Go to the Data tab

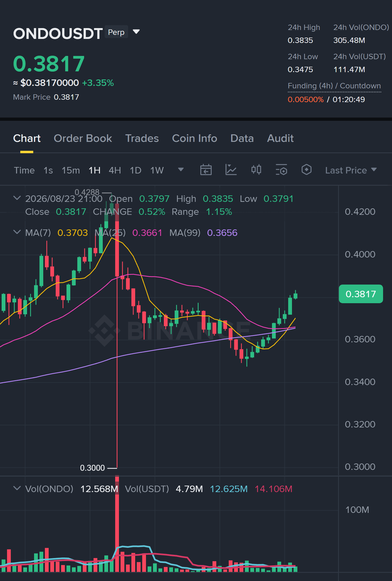click(x=242, y=138)
